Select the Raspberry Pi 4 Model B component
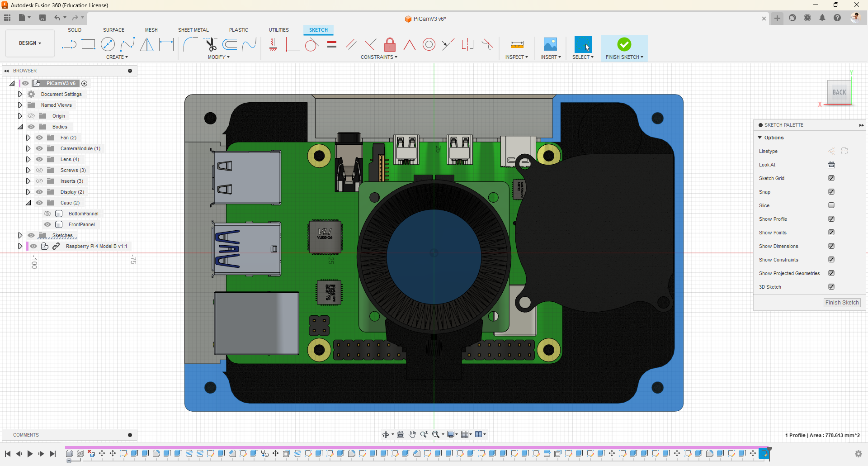The image size is (868, 466). (x=96, y=246)
